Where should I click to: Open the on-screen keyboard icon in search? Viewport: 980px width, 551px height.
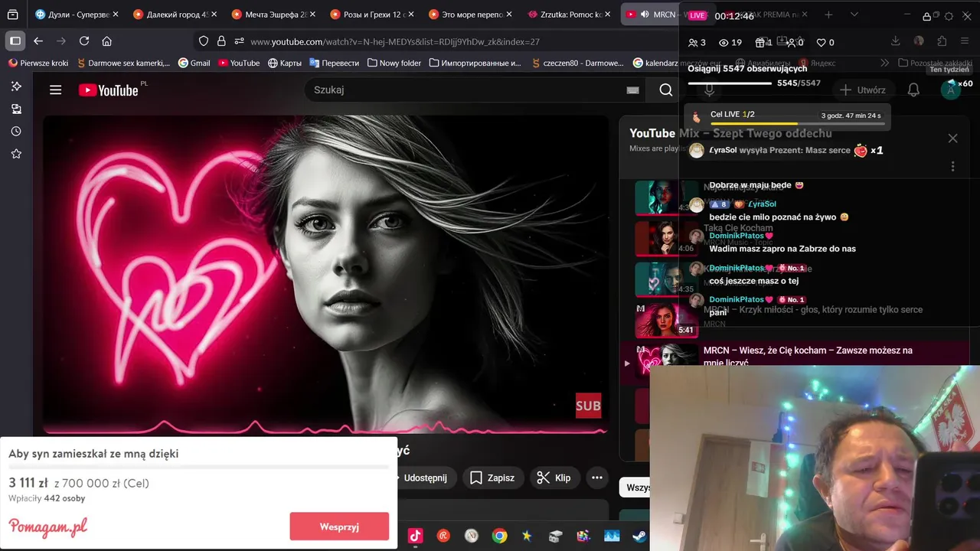tap(632, 90)
